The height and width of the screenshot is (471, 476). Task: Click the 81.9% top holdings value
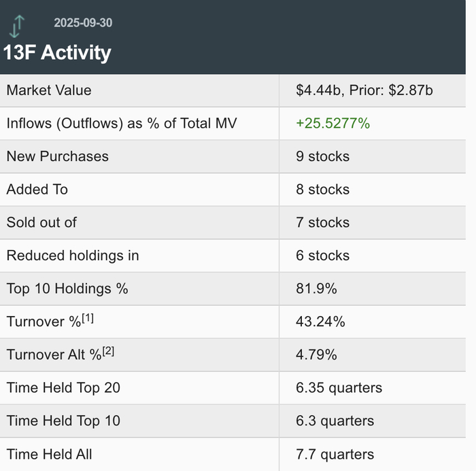[316, 289]
